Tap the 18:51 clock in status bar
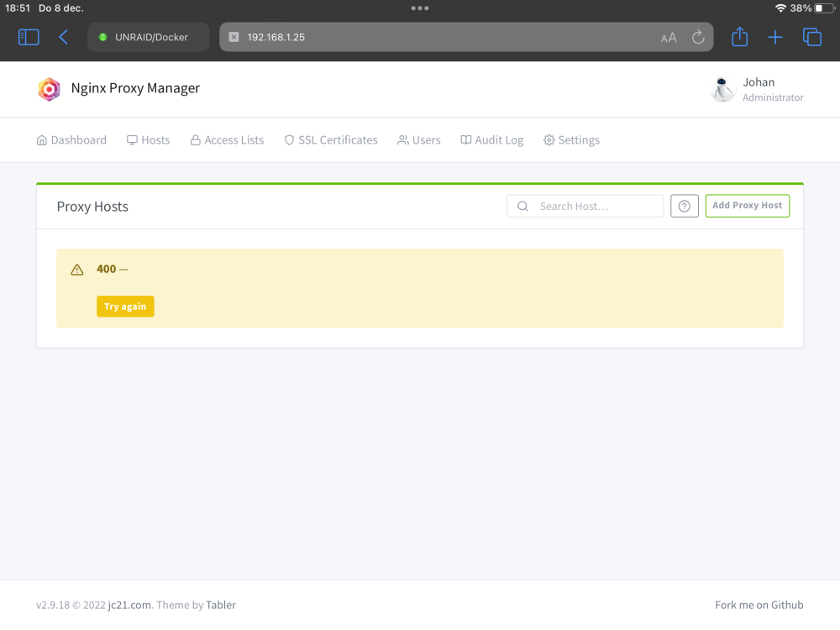The height and width of the screenshot is (630, 840). (x=18, y=8)
